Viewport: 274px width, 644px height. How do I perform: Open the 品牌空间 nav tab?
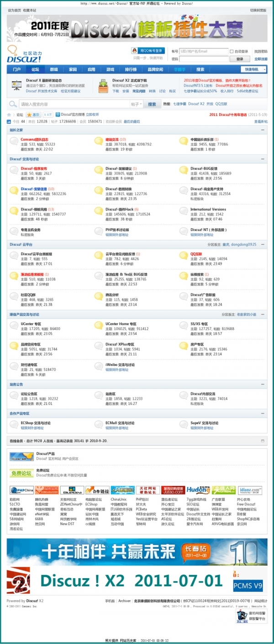click(155, 70)
